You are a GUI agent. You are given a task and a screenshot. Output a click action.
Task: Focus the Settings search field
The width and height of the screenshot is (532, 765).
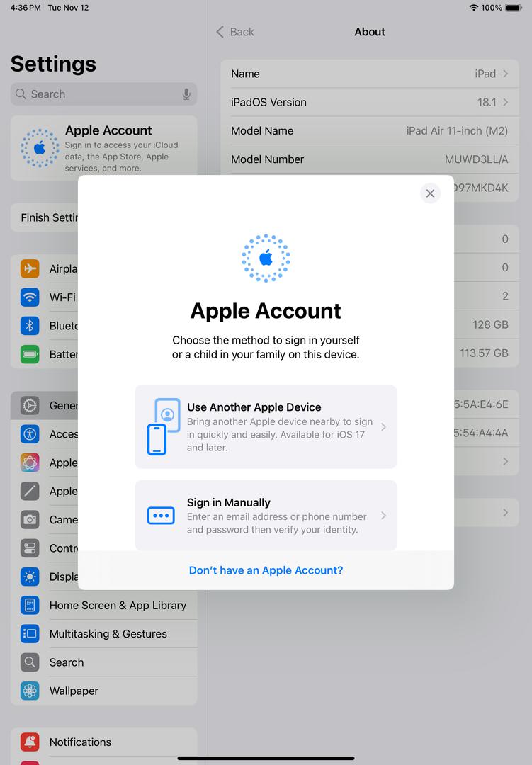coord(103,93)
